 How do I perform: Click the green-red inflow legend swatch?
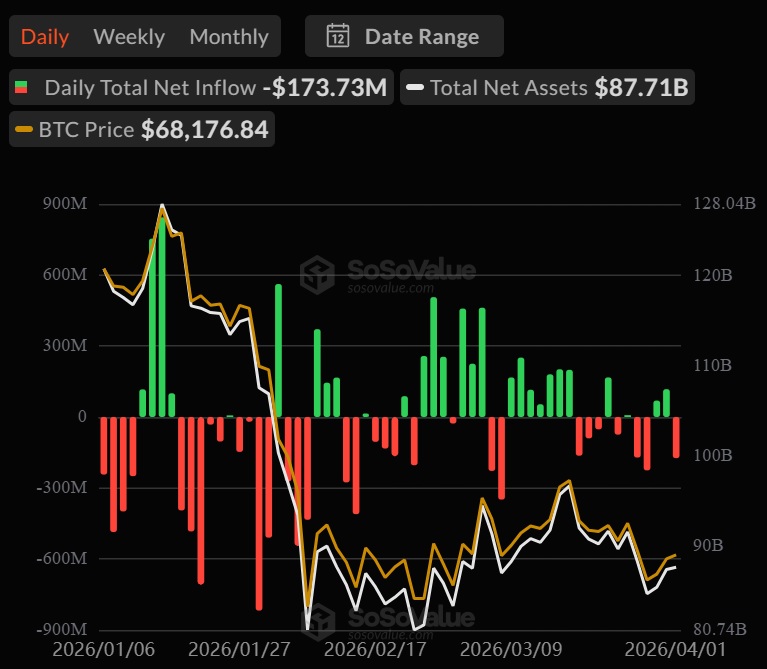point(21,88)
